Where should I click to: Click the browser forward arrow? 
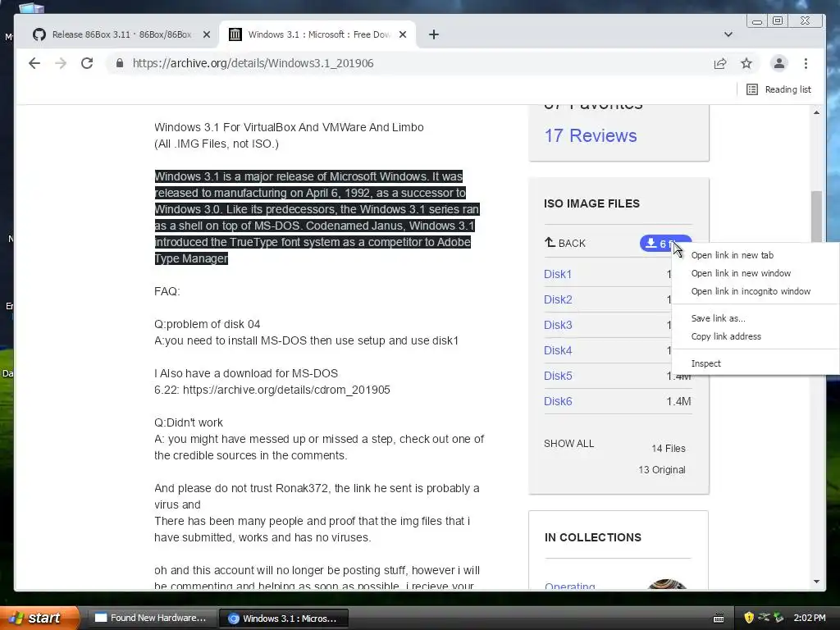coord(61,63)
